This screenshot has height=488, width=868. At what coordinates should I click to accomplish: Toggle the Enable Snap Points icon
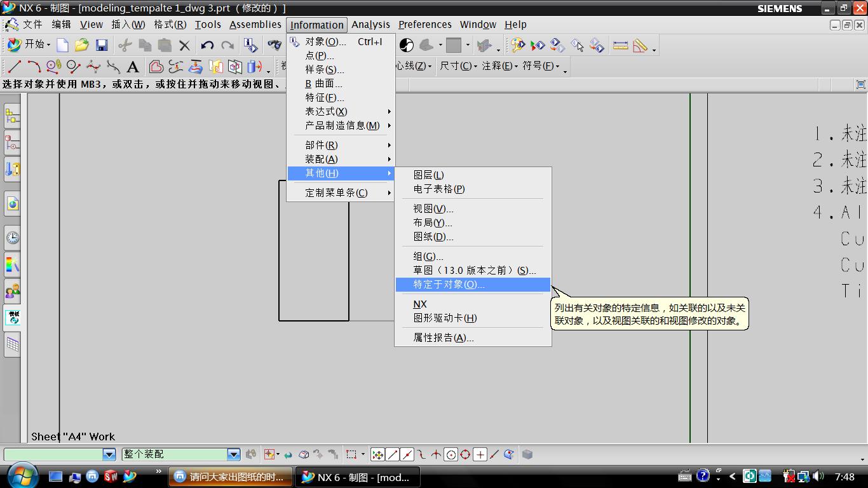[377, 454]
